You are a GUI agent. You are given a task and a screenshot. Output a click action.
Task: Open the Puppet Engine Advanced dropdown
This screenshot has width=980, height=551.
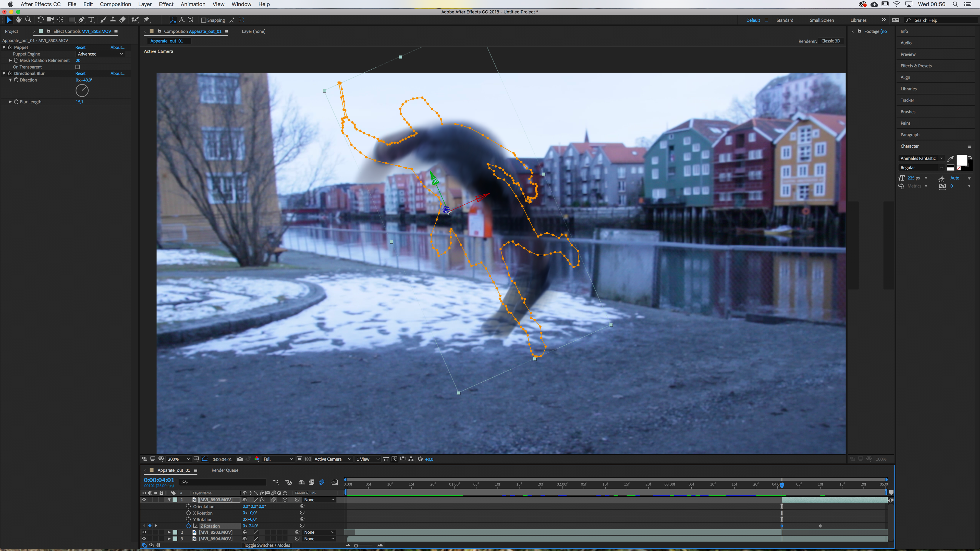(x=101, y=54)
